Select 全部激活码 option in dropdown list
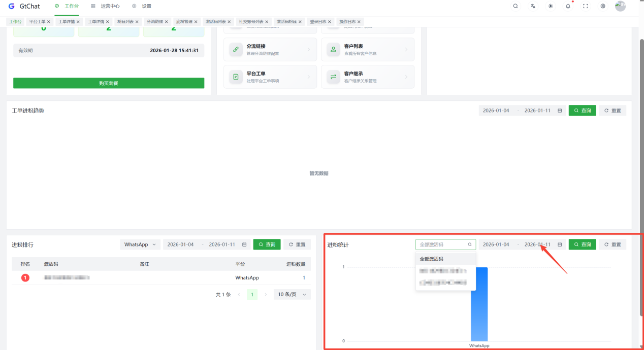 click(432, 259)
